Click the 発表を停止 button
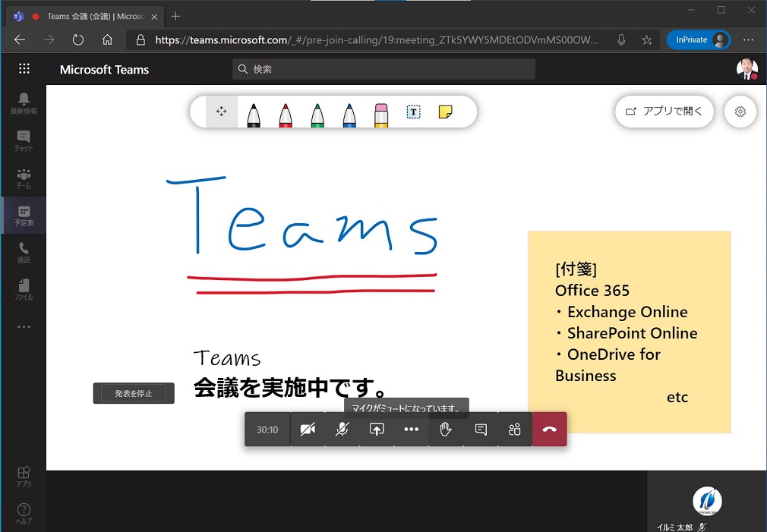Screen dimensions: 767x532 click(x=134, y=393)
